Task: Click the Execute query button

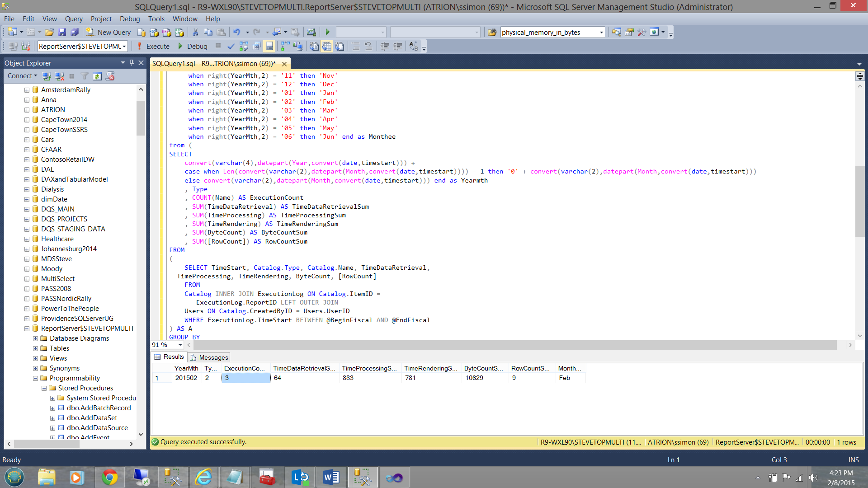Action: point(153,46)
